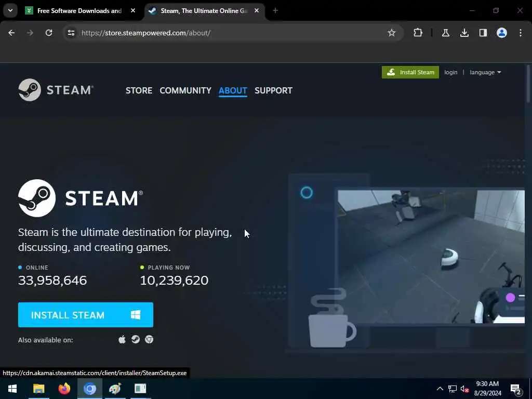Open the browser profile avatar
The image size is (532, 399).
click(x=502, y=33)
